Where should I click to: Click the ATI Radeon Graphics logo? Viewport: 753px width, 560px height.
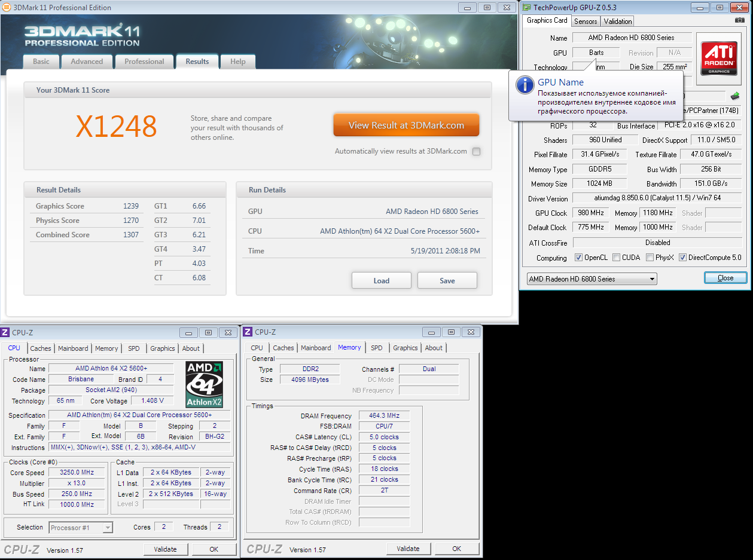pos(718,57)
